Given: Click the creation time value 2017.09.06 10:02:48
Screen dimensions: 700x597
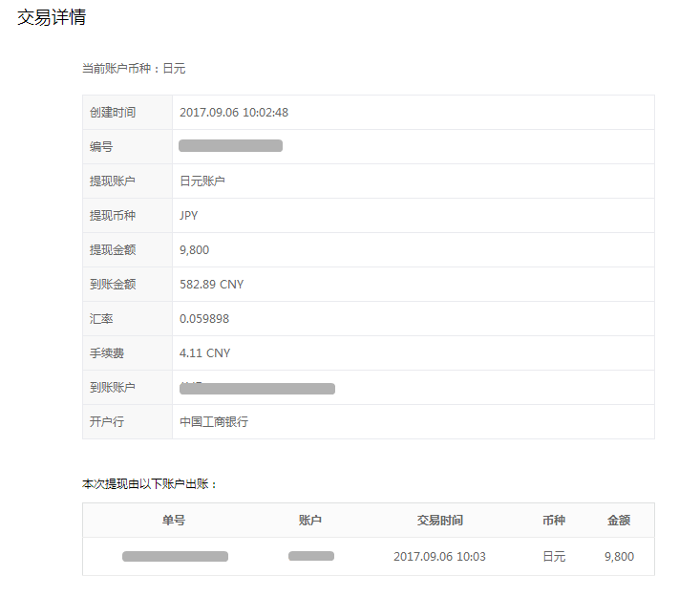Looking at the screenshot, I should (x=234, y=113).
